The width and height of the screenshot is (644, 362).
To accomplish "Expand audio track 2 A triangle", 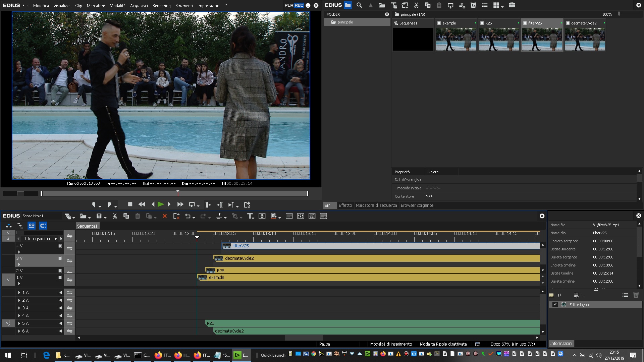I will 19,300.
